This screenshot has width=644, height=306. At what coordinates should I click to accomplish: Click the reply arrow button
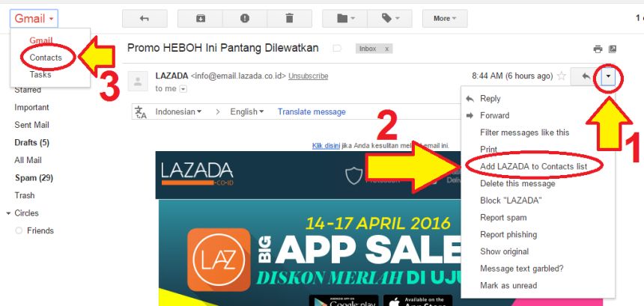(x=586, y=76)
